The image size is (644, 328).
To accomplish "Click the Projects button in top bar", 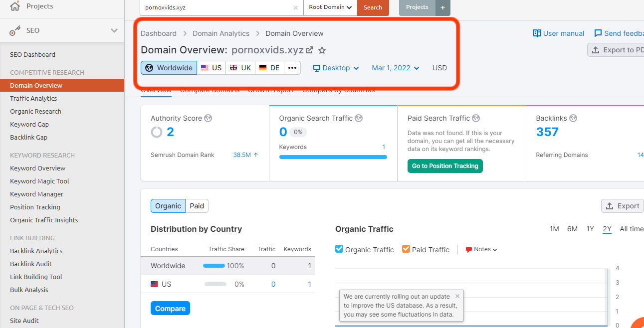I will 417,7.
